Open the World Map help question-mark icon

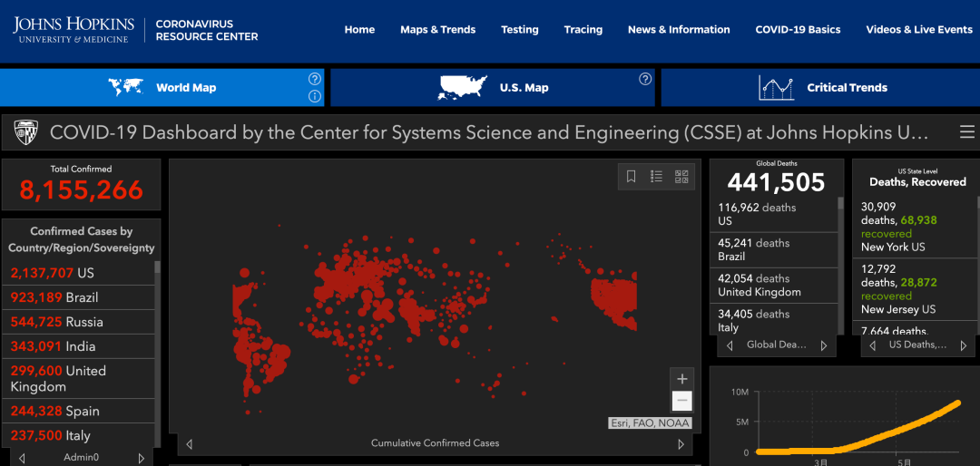pos(314,79)
